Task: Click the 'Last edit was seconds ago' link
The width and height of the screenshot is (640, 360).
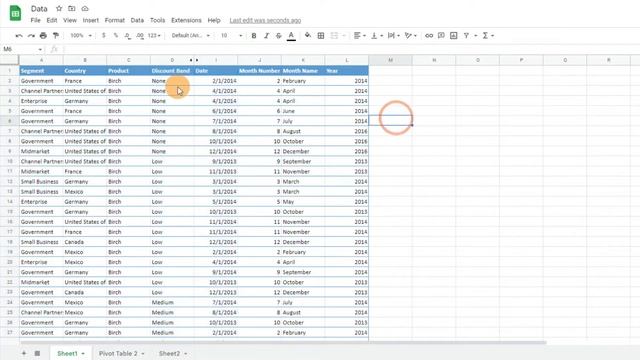Action: coord(265,20)
